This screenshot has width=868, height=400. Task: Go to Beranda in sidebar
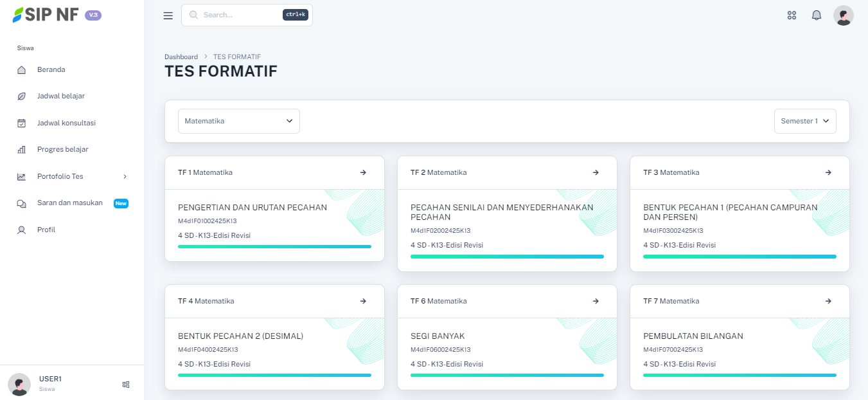tap(51, 69)
